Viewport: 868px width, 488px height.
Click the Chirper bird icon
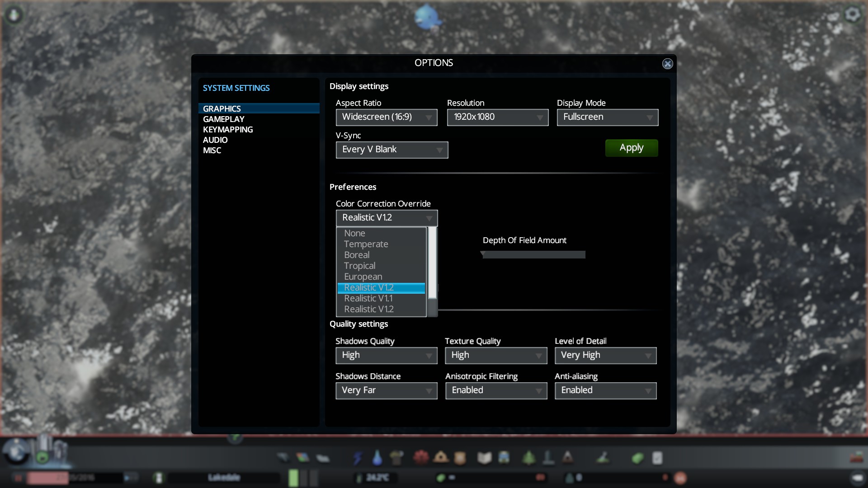(x=427, y=17)
